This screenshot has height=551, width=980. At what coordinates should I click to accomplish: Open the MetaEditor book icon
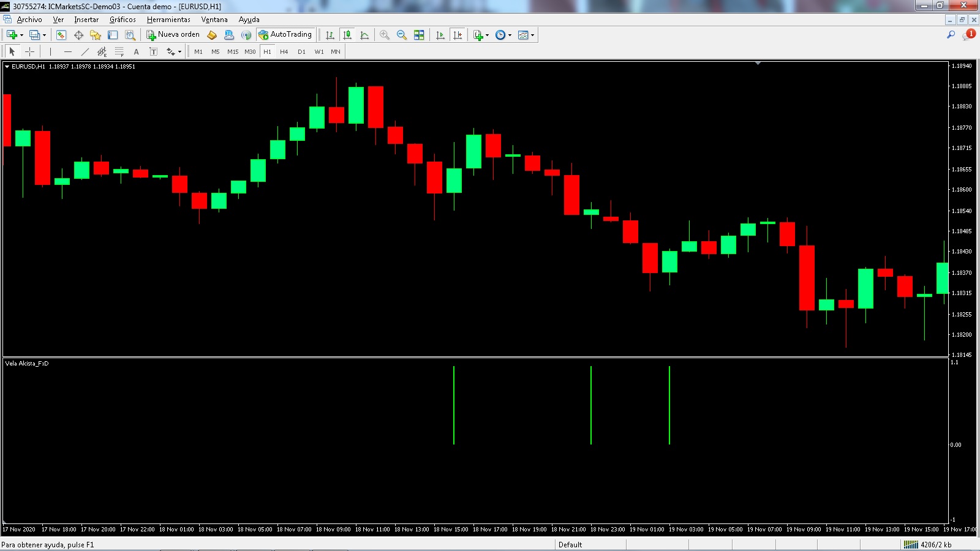(212, 35)
